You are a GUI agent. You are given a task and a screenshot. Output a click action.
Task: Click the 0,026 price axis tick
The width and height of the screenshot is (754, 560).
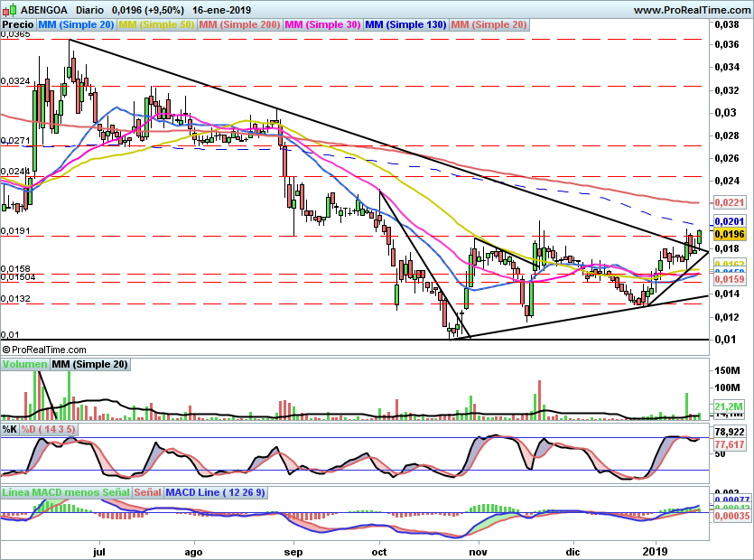727,158
